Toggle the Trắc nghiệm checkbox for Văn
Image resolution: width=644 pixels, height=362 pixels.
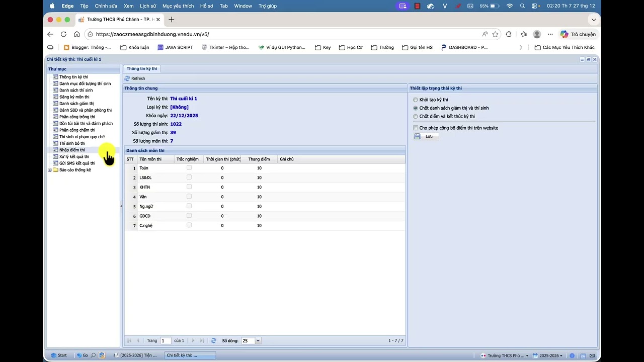[x=189, y=196]
